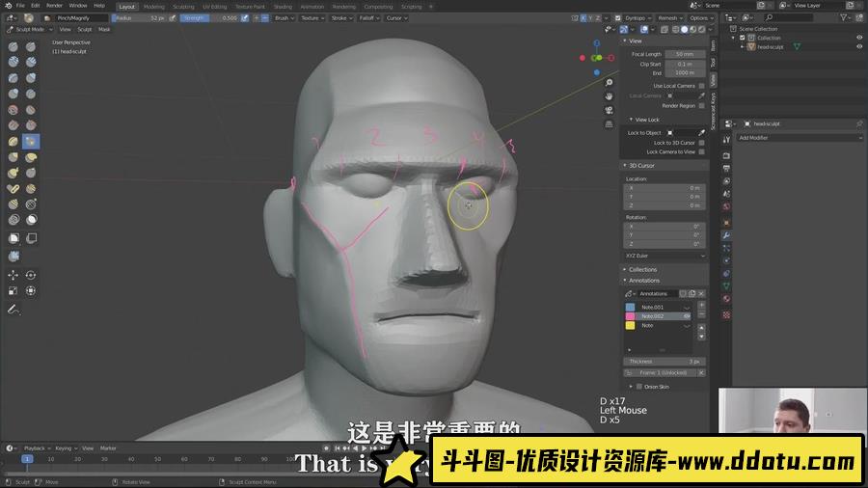Select the Mask brush tool
Viewport: 868px width, 488px height.
pyautogui.click(x=31, y=220)
